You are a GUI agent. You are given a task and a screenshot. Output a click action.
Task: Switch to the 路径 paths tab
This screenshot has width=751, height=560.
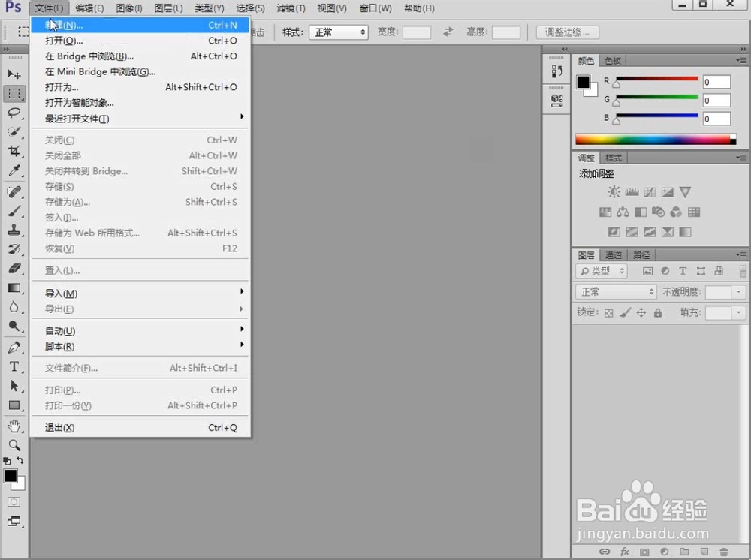point(641,255)
